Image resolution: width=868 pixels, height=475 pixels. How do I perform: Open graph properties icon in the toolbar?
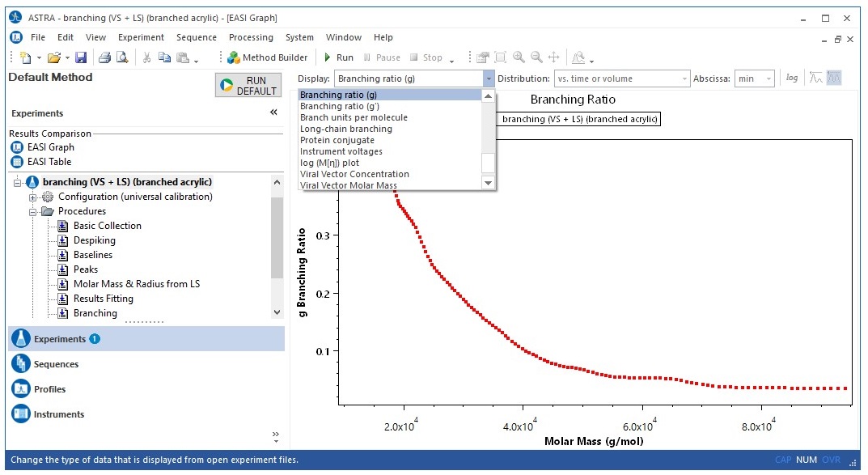pyautogui.click(x=483, y=57)
